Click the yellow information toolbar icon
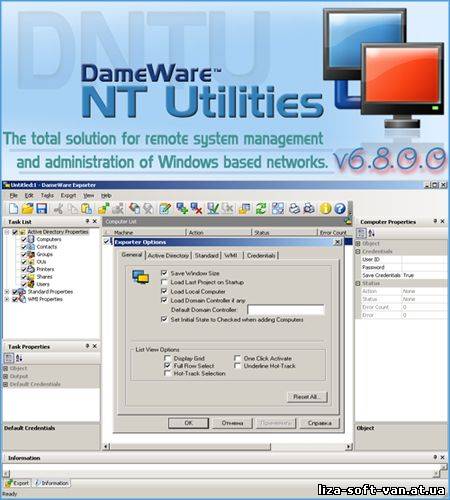 click(x=325, y=209)
